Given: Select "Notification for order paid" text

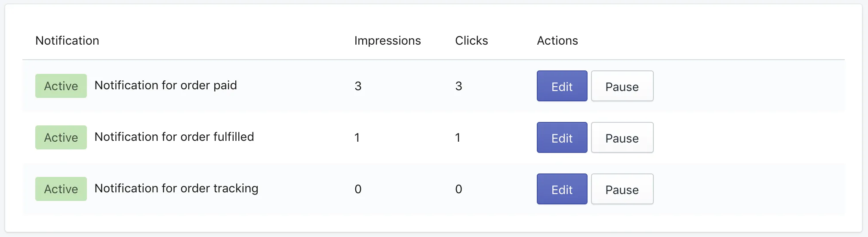Looking at the screenshot, I should coord(166,85).
